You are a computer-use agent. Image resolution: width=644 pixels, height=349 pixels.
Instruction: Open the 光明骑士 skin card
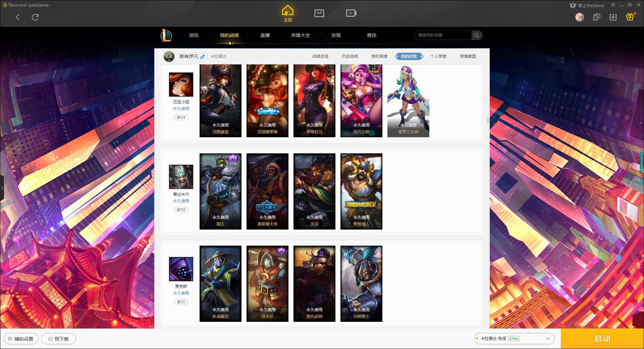pos(361,284)
